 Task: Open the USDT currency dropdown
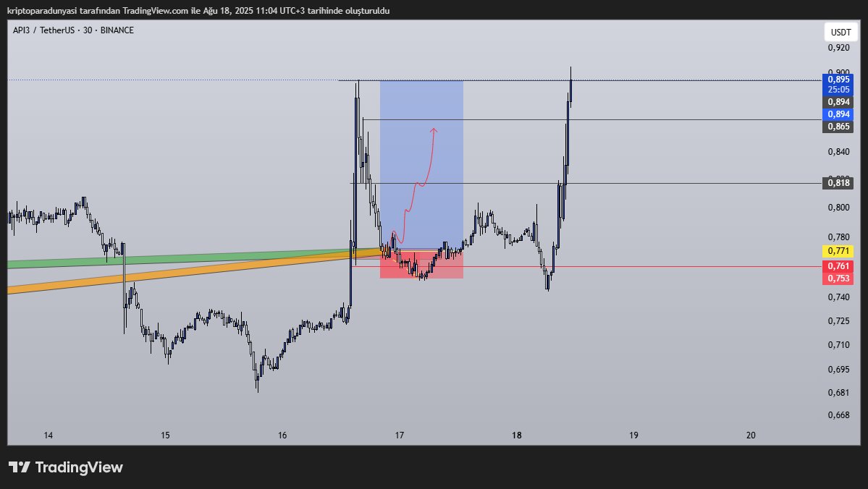pyautogui.click(x=842, y=31)
